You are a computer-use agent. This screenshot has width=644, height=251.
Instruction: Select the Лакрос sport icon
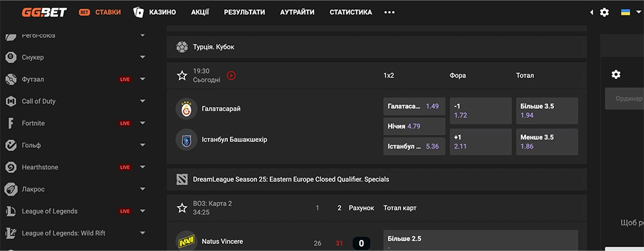coord(11,189)
